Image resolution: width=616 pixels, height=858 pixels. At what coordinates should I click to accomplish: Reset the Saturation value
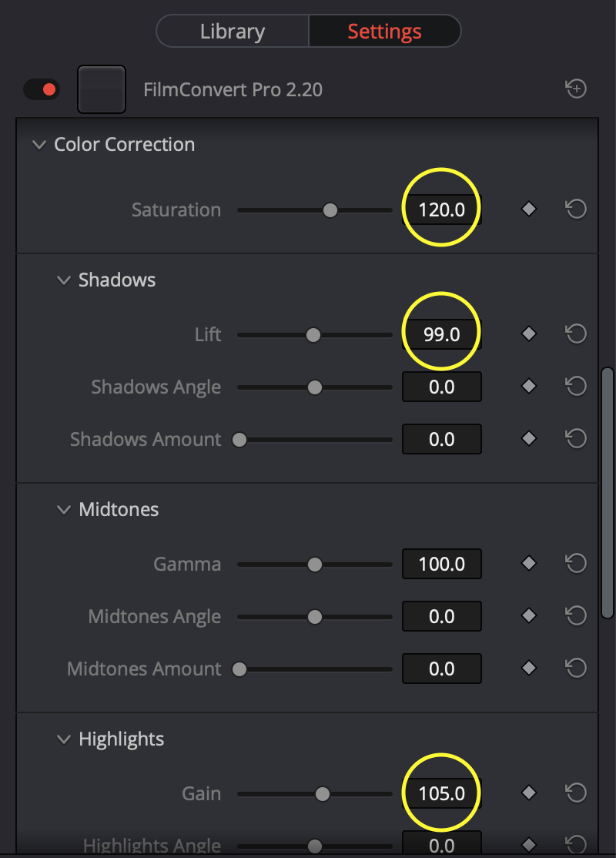pyautogui.click(x=576, y=209)
